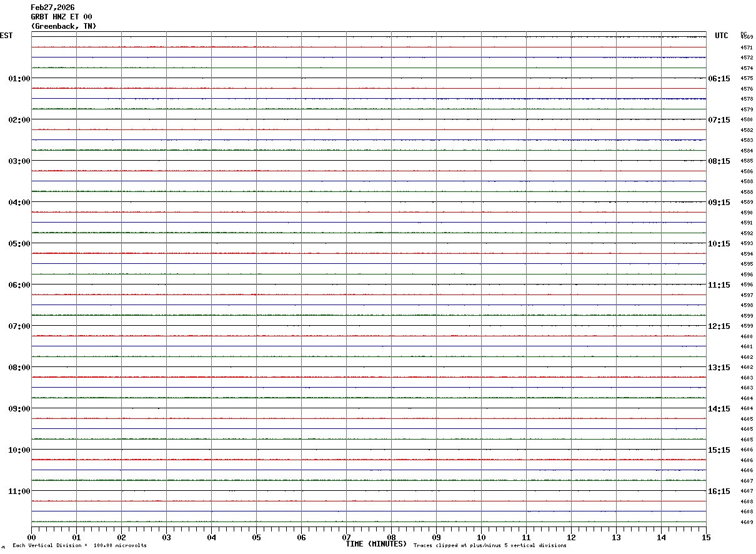
Task: Click the traces clipped footnote text
Action: [x=490, y=545]
